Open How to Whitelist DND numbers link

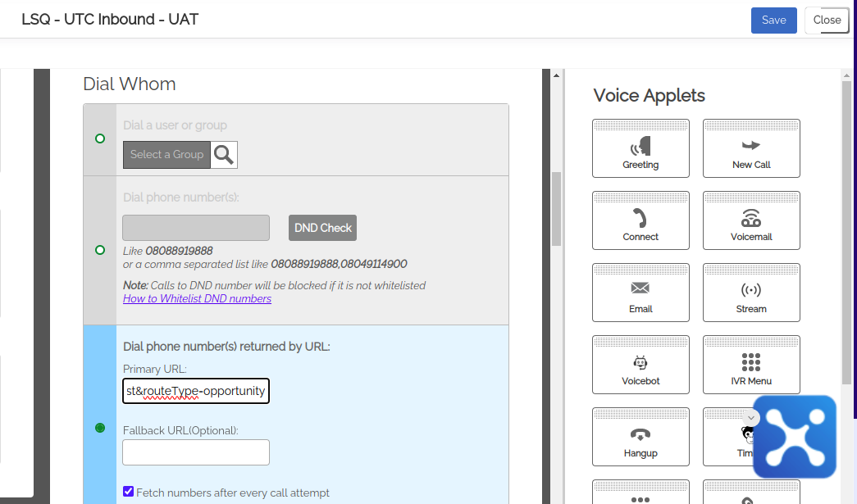click(x=197, y=298)
